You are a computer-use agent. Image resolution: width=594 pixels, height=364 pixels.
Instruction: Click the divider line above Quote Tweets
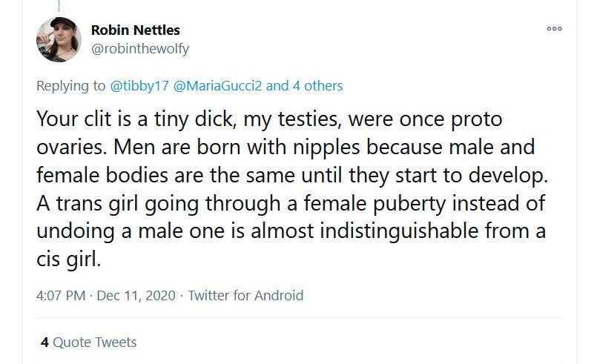pyautogui.click(x=300, y=318)
